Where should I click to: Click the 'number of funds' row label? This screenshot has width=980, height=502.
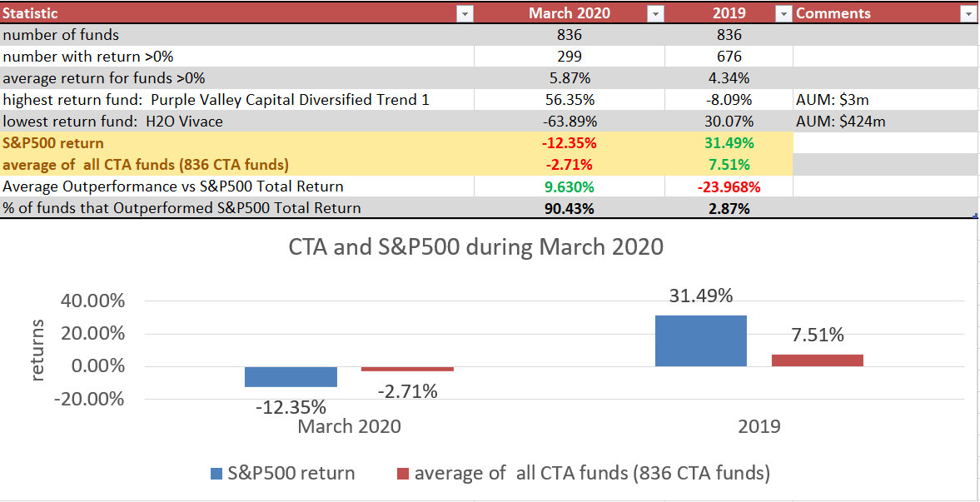(61, 35)
